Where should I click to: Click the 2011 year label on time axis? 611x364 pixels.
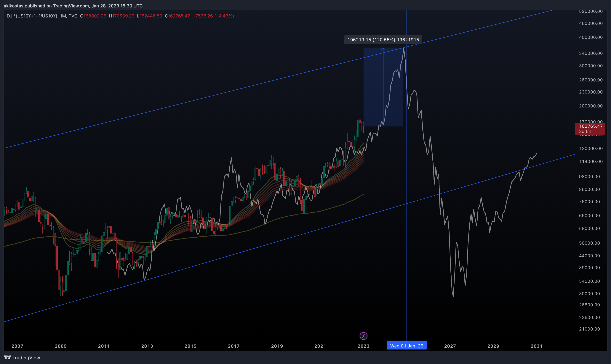(x=104, y=346)
